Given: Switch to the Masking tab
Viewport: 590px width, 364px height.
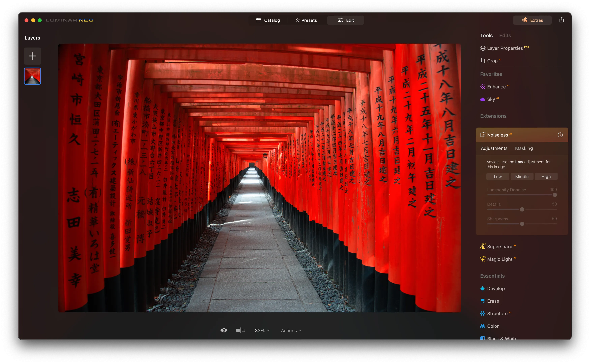Looking at the screenshot, I should coord(524,148).
